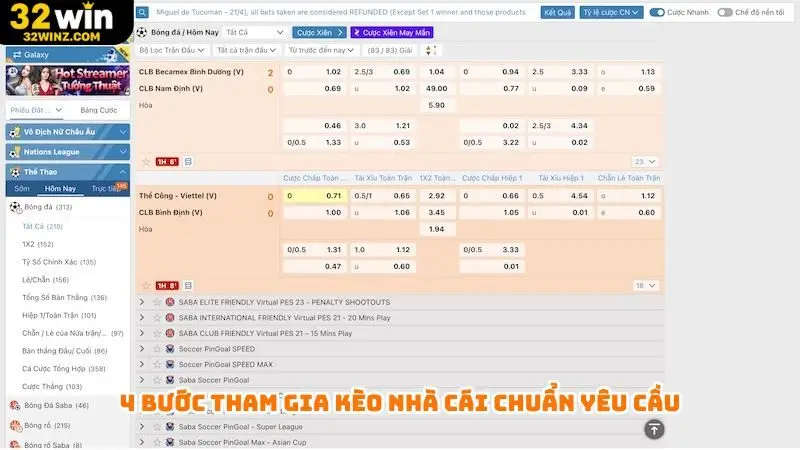
Task: Select 1X2 (152) category
Action: pos(37,244)
